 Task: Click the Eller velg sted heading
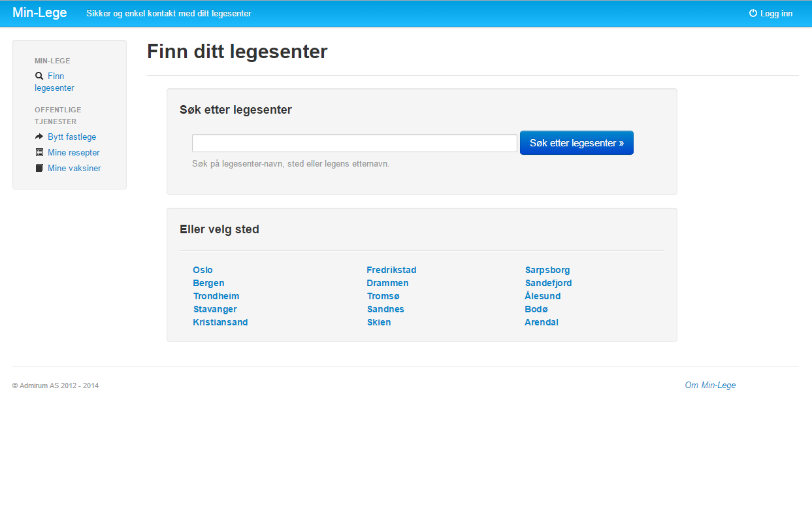coord(219,229)
